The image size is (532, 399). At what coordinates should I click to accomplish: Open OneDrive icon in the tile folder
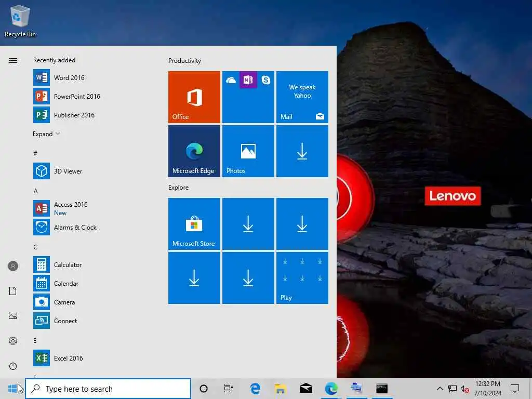231,80
